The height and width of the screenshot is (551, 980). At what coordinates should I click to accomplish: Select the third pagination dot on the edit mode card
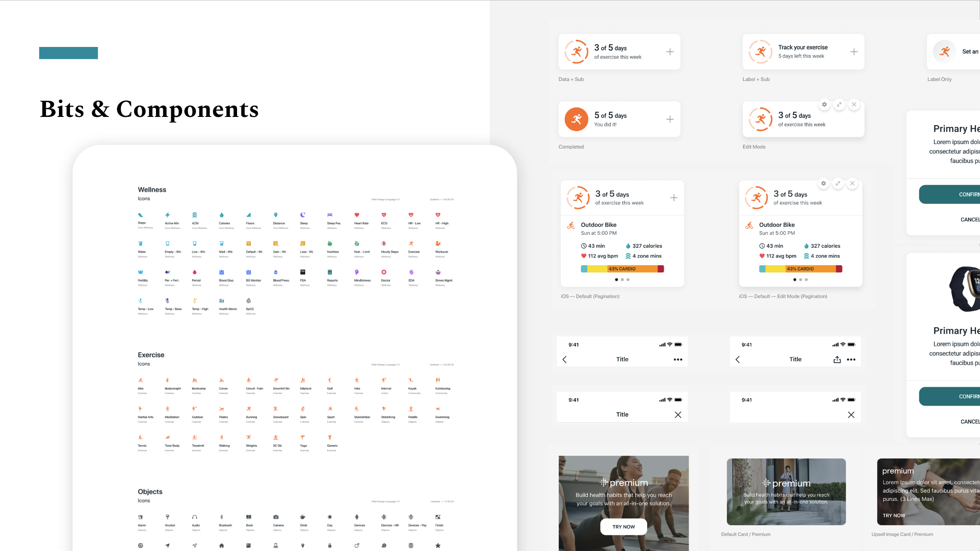[x=806, y=279]
